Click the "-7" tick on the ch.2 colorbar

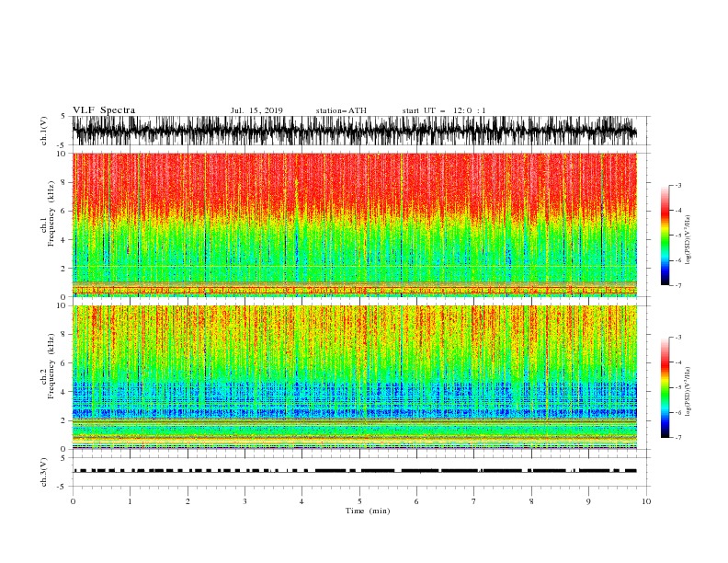(x=677, y=438)
